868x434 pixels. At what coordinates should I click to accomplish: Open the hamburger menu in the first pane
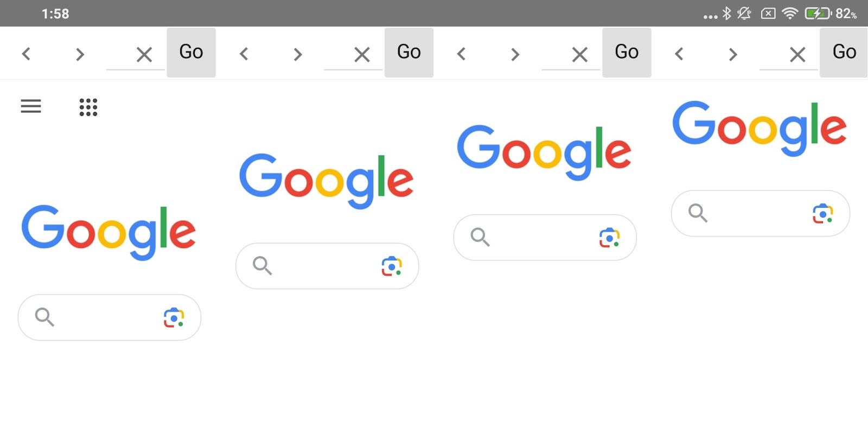31,106
